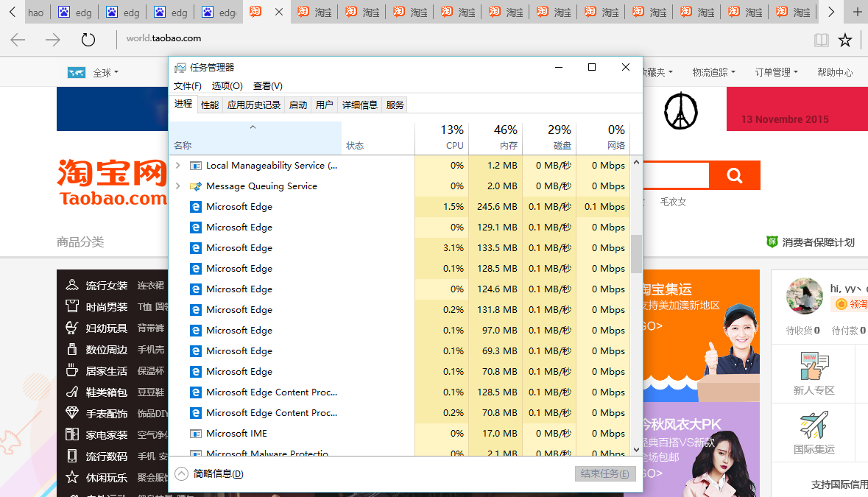This screenshot has width=868, height=497.
Task: Close the active Taobao tab
Action: 279,12
